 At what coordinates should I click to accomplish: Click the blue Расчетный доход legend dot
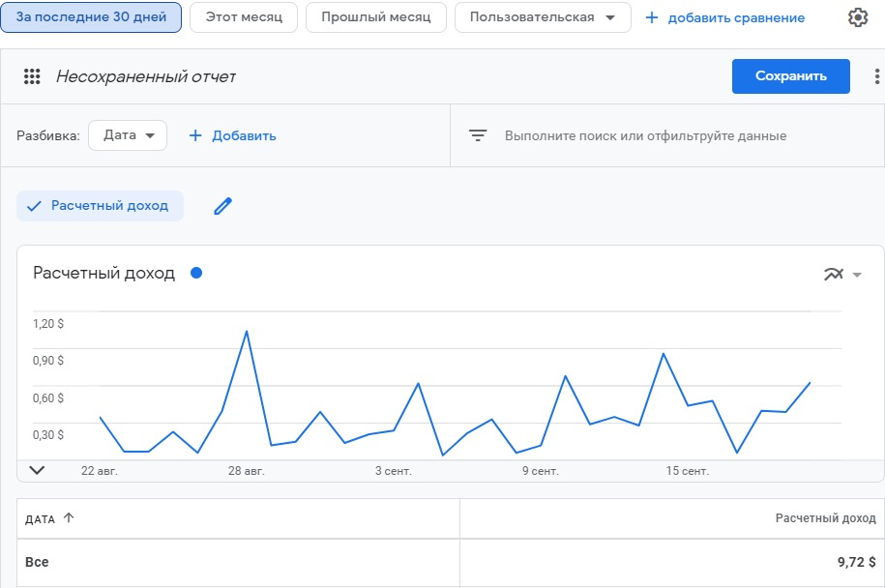pos(196,273)
